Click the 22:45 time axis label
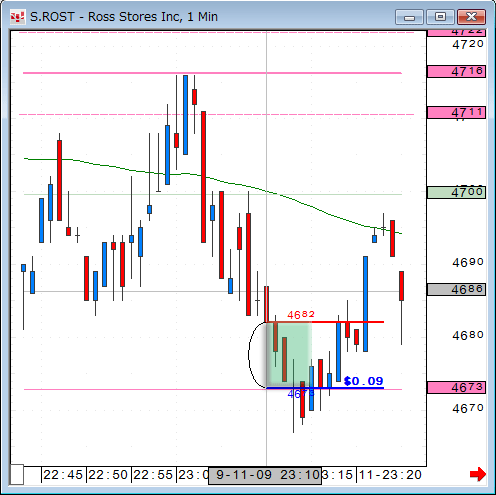This screenshot has width=496, height=495. [x=63, y=475]
